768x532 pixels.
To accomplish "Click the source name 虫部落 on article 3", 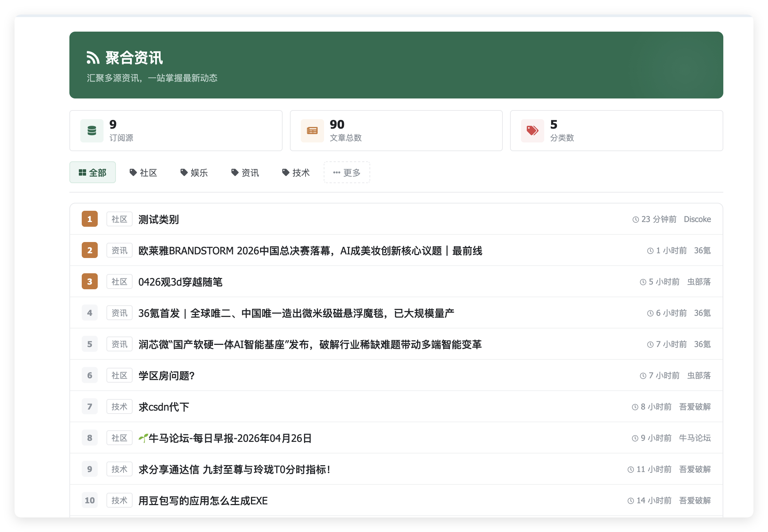I will (699, 282).
